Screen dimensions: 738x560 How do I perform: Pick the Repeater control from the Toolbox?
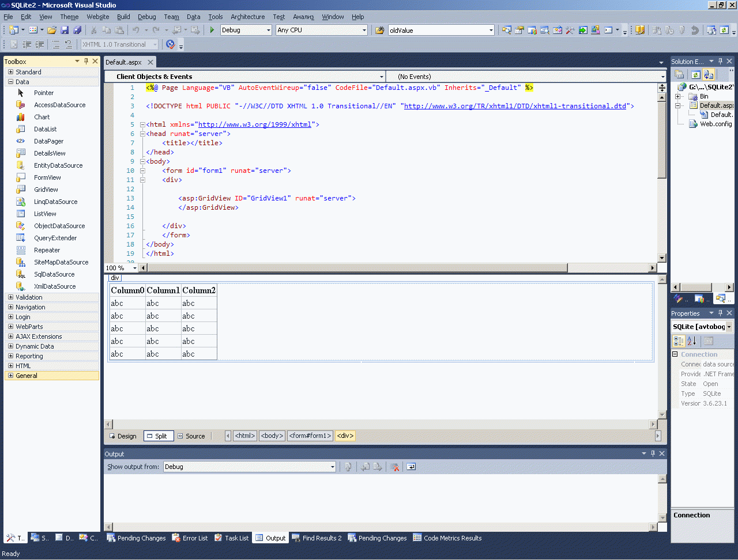click(x=47, y=250)
